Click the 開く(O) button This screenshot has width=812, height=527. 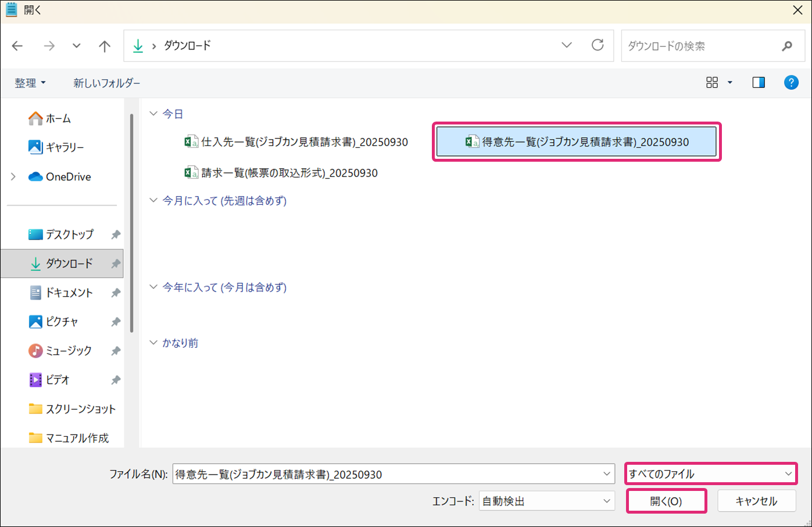click(666, 501)
